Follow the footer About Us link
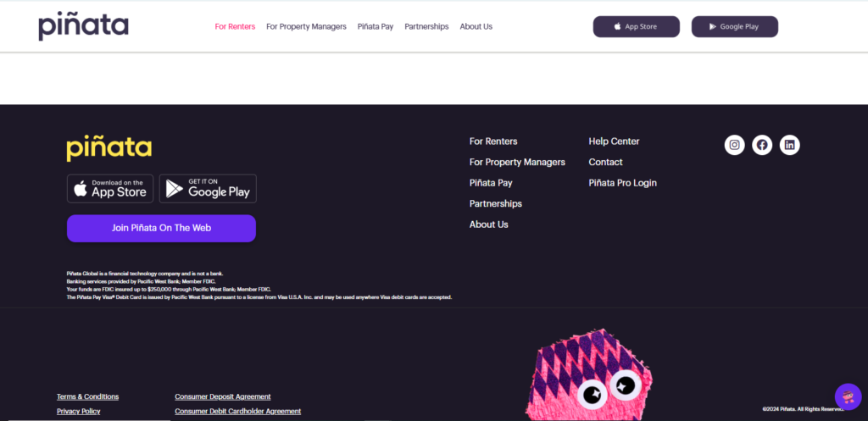868x421 pixels. tap(489, 224)
